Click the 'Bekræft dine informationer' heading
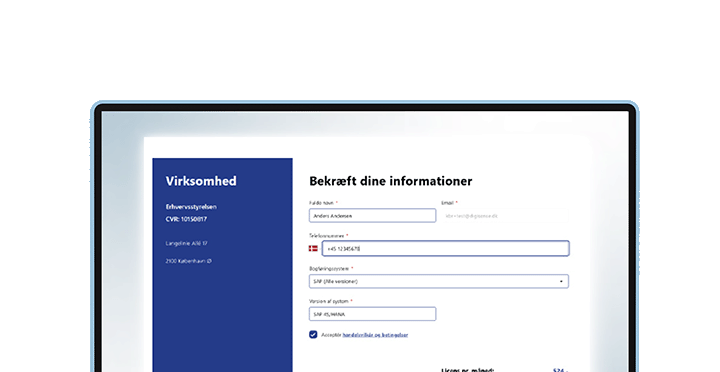This screenshot has width=720, height=372. 390,181
